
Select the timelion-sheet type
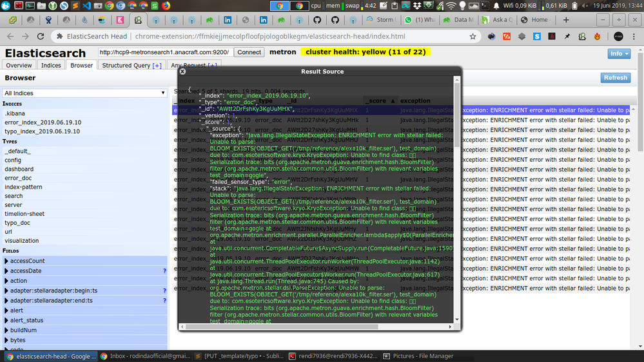[x=24, y=214]
